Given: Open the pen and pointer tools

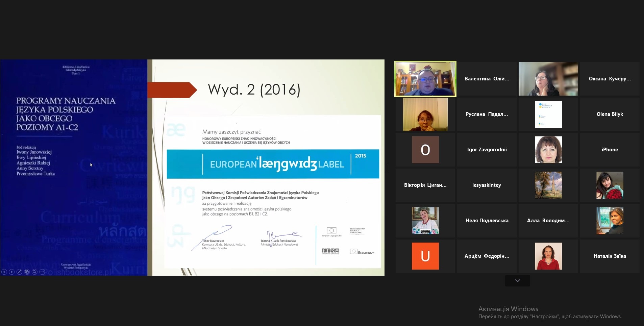Looking at the screenshot, I should click(x=19, y=272).
